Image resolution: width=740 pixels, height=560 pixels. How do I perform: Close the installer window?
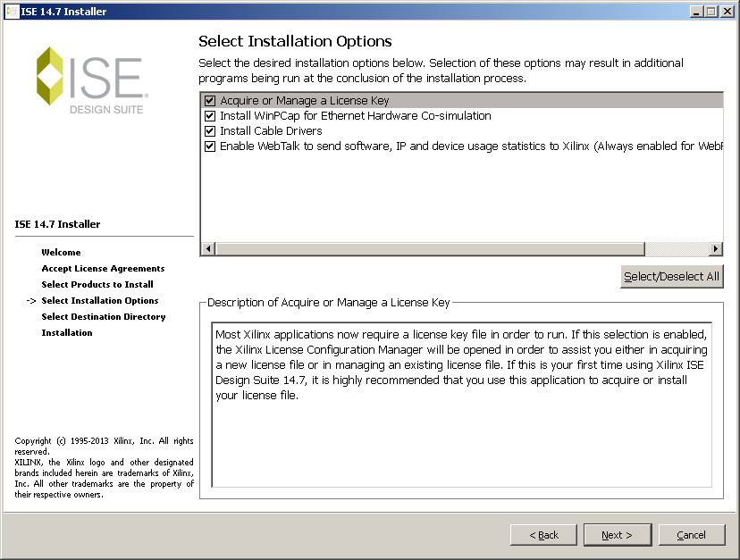click(727, 12)
